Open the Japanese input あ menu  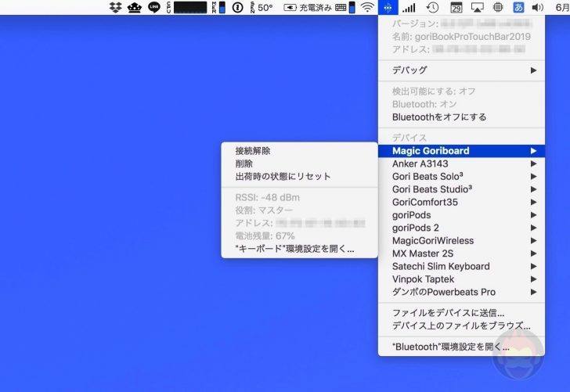518,7
